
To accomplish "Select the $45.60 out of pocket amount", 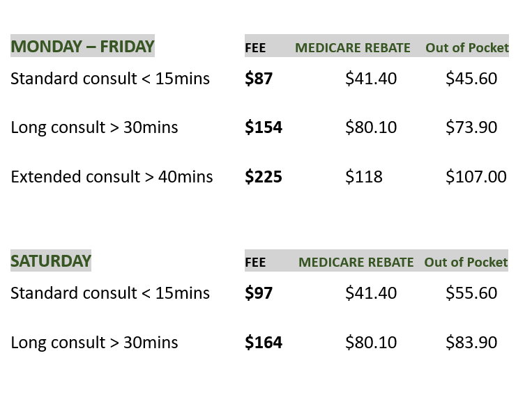I will [471, 79].
